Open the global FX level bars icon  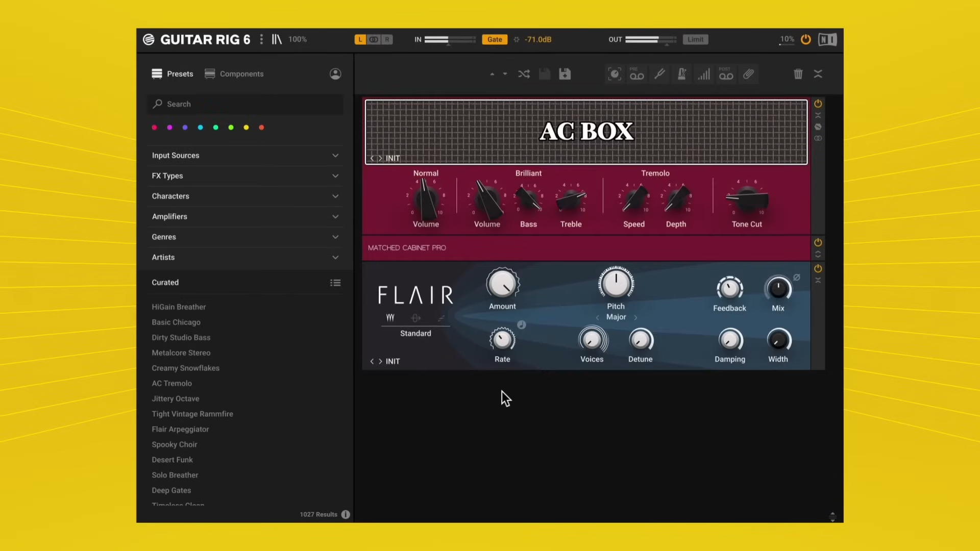point(704,74)
